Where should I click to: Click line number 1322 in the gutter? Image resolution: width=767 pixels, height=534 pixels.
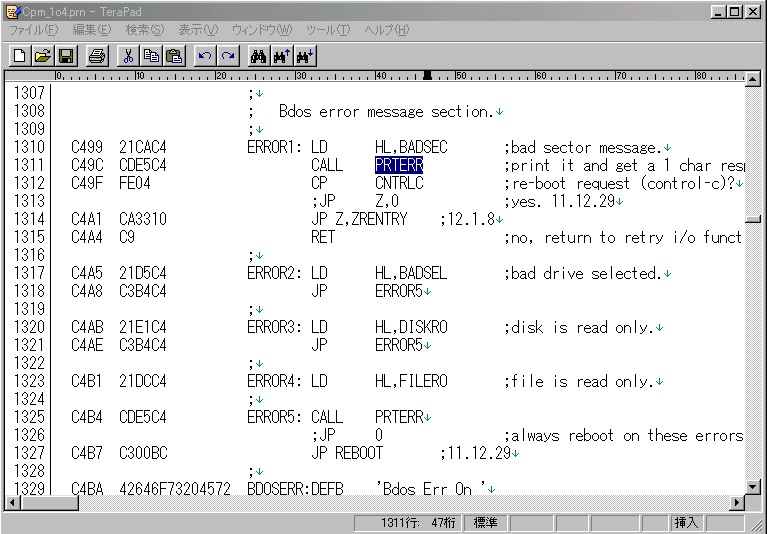pos(29,363)
